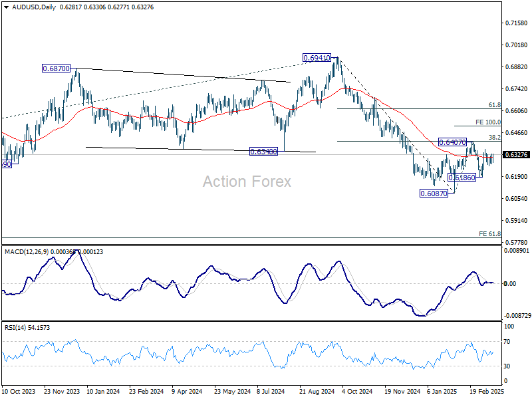
Task: Click the 19 Nov 2024 date label
Action: [402, 391]
